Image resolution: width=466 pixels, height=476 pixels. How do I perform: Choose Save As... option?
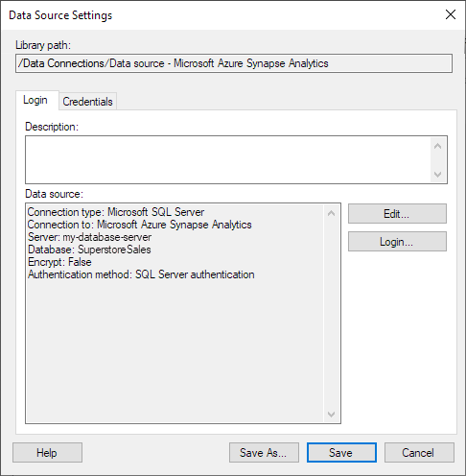[x=264, y=452]
